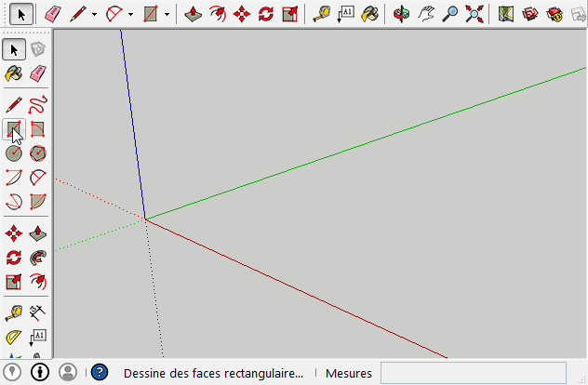The height and width of the screenshot is (385, 588).
Task: Expand the Arc tools dropdown arrow
Action: pos(130,15)
